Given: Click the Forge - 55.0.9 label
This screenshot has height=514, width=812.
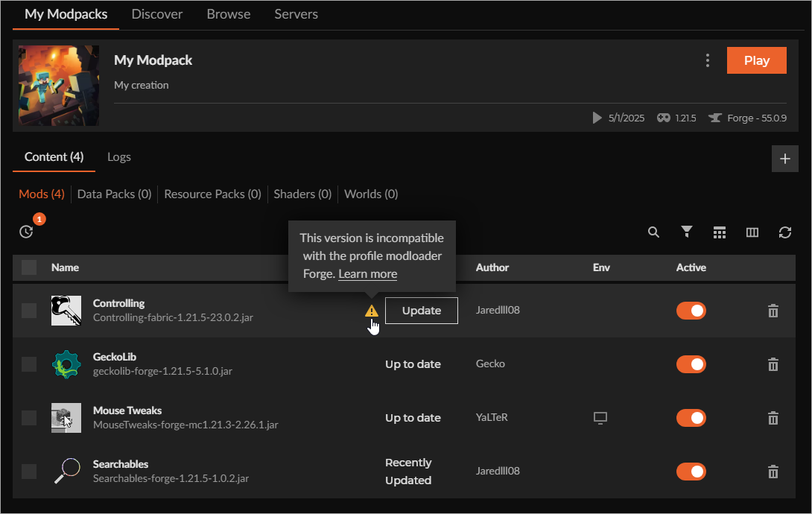Looking at the screenshot, I should (x=757, y=118).
